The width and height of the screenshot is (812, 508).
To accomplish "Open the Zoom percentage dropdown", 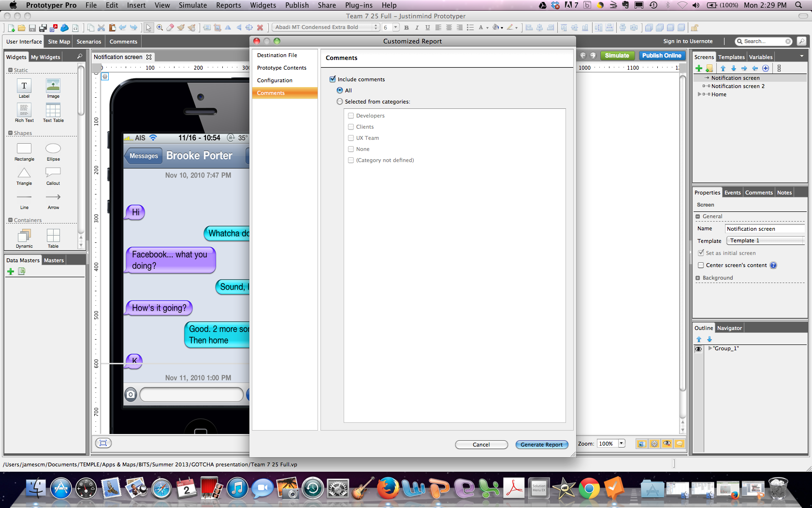I will (621, 444).
